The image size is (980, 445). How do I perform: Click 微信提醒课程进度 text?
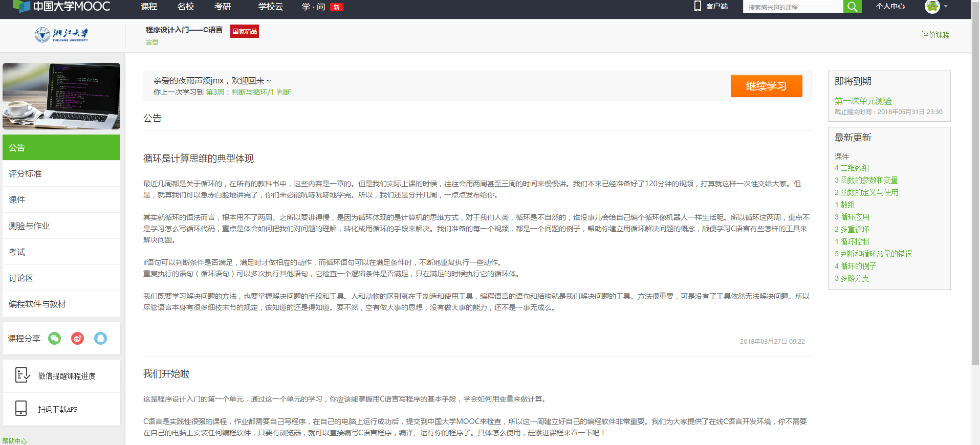(67, 376)
